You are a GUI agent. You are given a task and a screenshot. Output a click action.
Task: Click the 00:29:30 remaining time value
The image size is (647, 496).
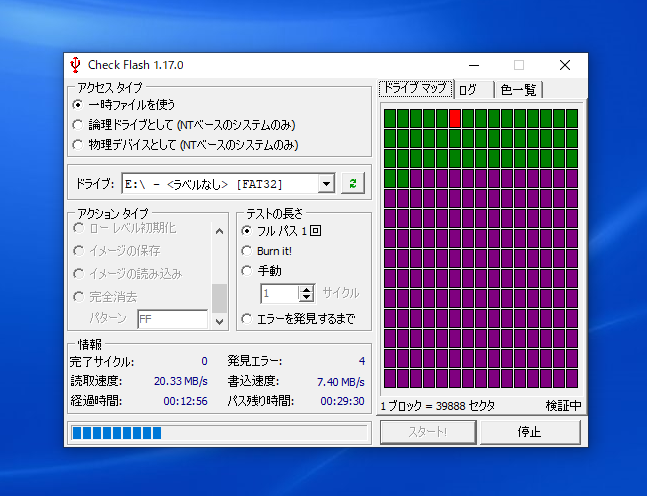(x=342, y=402)
